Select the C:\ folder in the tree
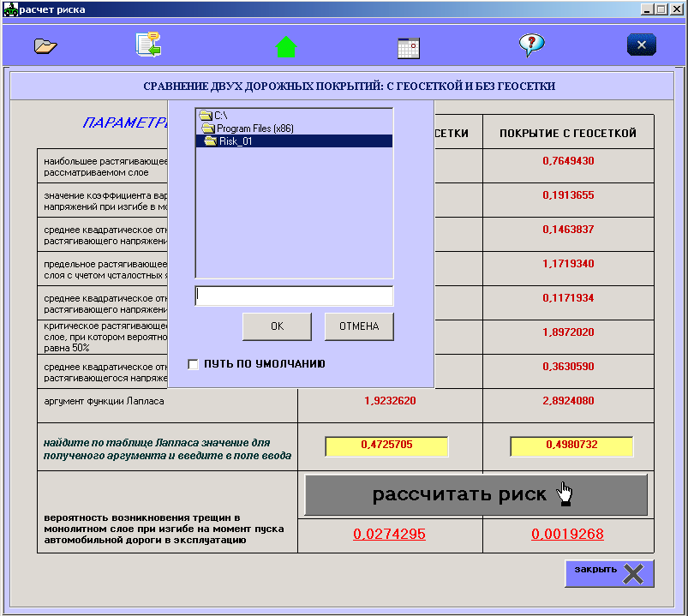The image size is (688, 616). (220, 116)
